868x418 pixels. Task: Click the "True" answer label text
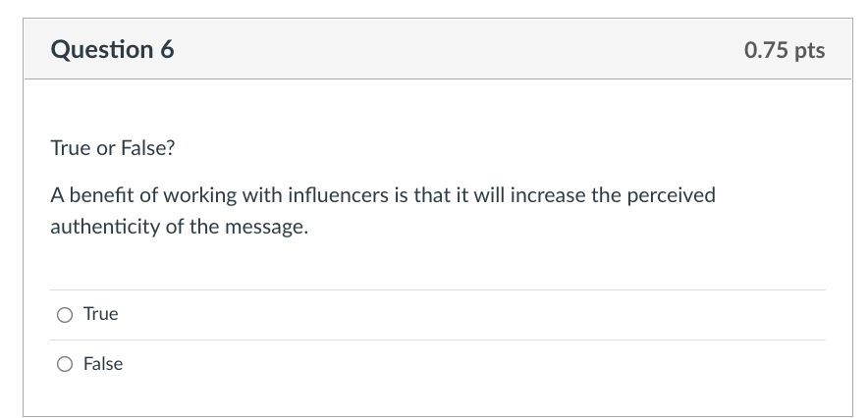(100, 314)
